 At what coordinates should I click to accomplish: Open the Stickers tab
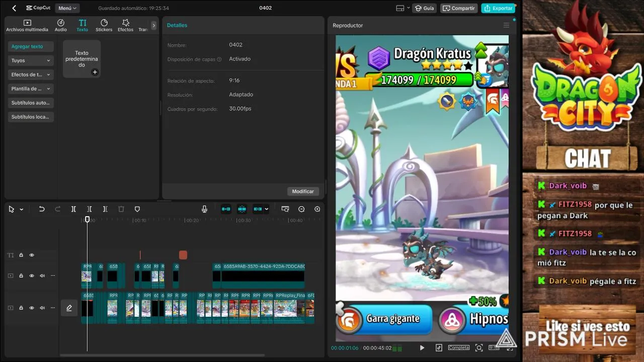(104, 26)
